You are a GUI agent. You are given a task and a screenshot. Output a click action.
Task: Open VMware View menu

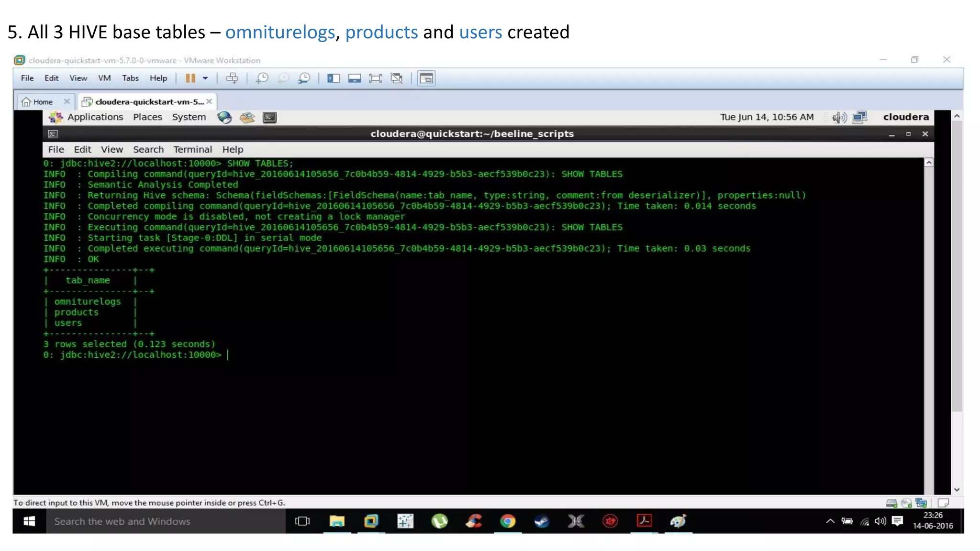[78, 78]
